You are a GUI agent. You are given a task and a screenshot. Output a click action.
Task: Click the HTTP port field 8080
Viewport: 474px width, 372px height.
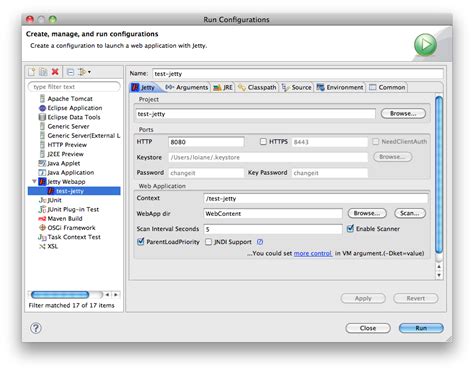click(x=206, y=142)
